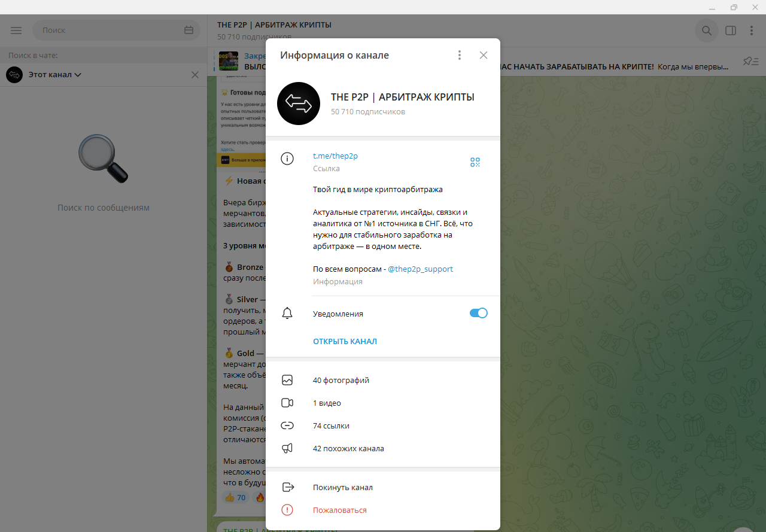Click the pinned message thumbnail in the chat header
Viewport: 766px width, 532px height.
(x=229, y=61)
